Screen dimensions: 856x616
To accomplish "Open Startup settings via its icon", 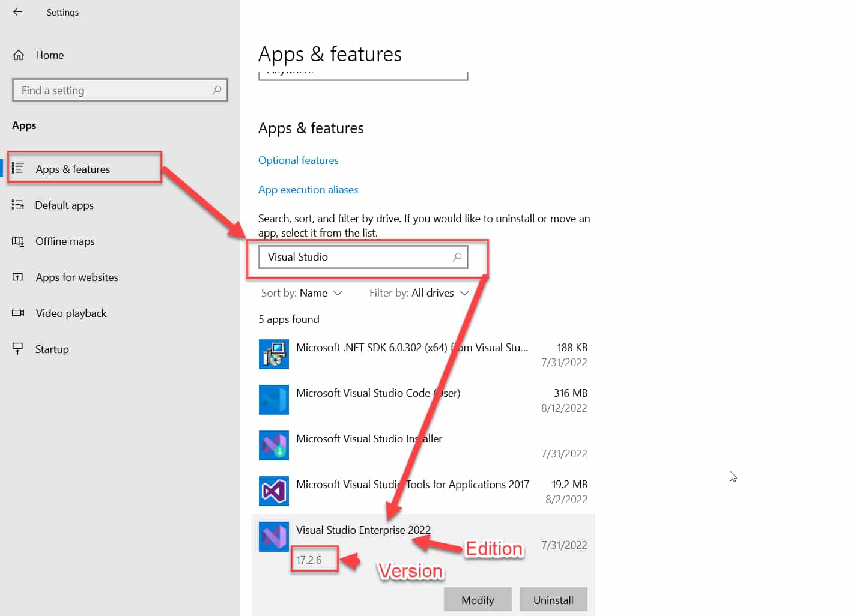I will pyautogui.click(x=19, y=349).
